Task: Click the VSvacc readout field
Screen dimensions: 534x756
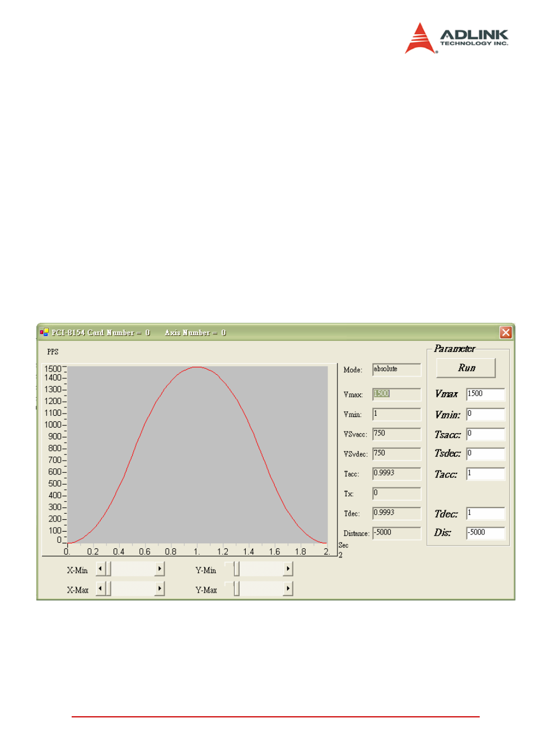Action: tap(396, 434)
